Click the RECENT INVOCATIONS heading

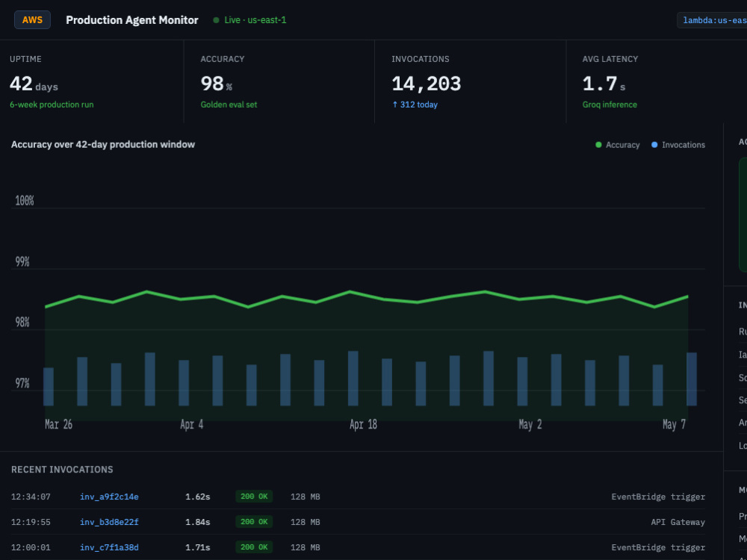[x=63, y=470]
